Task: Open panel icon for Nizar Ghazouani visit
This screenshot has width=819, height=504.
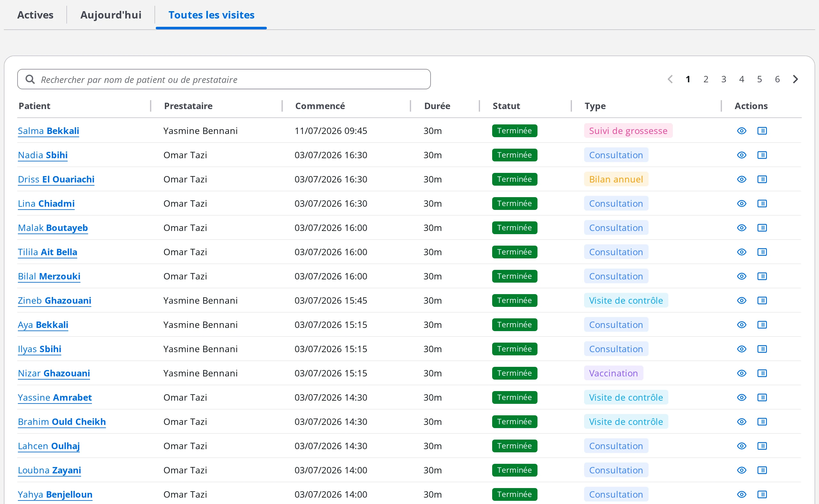Action: pos(762,373)
